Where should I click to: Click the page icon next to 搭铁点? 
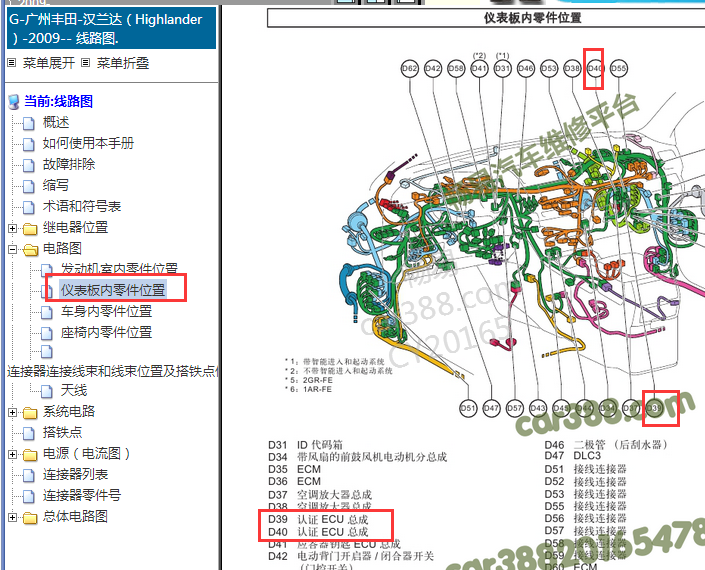pos(29,433)
